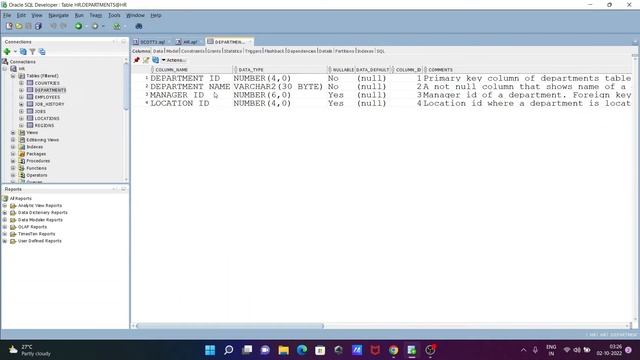Select the Procedures node in tree
The width and height of the screenshot is (640, 360).
38,161
